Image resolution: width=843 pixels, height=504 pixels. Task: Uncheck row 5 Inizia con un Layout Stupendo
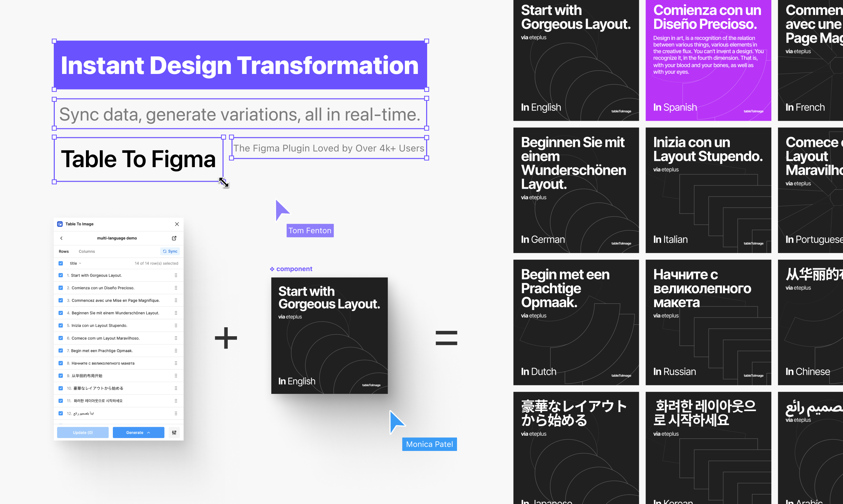click(x=60, y=325)
